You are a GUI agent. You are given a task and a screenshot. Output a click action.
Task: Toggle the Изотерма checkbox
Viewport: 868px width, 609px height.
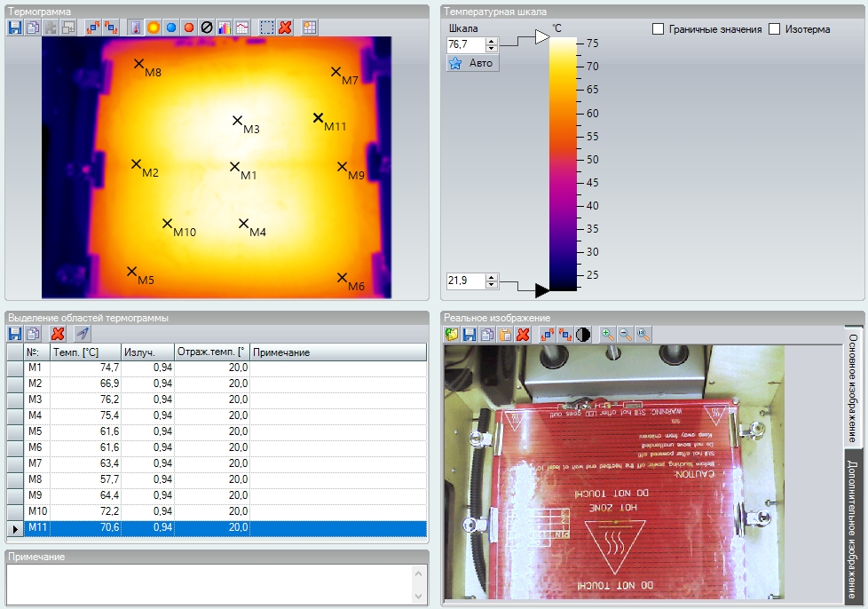775,29
